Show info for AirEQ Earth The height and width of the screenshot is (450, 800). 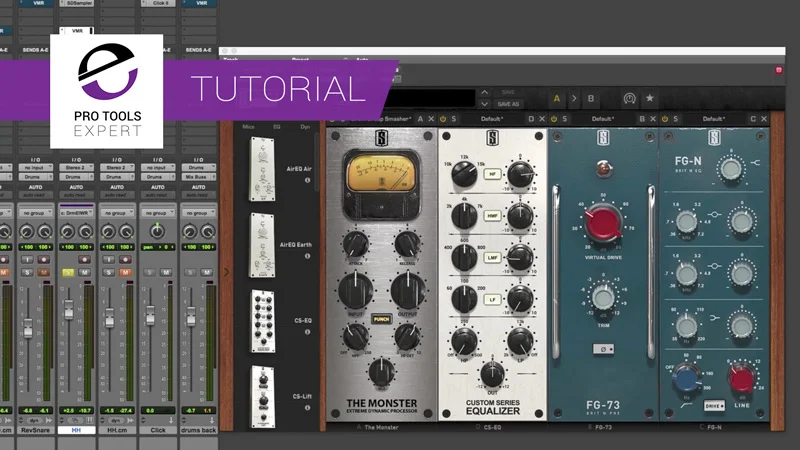[x=308, y=256]
